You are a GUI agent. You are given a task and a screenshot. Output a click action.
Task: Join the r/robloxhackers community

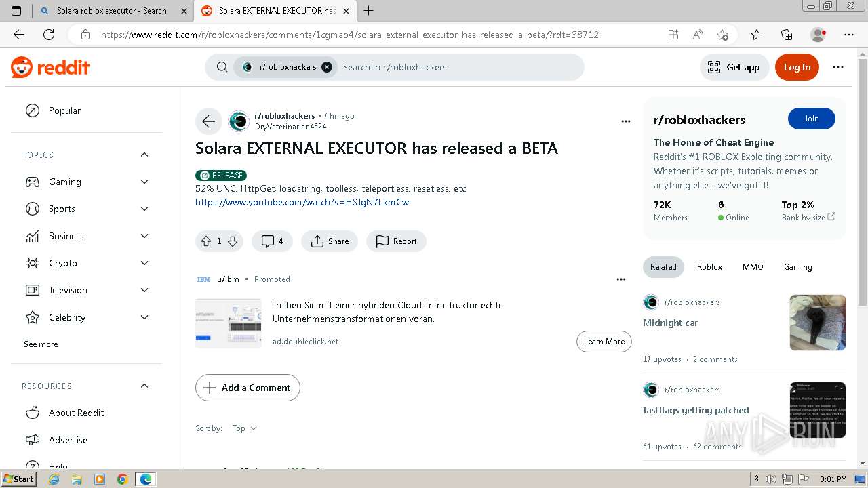pyautogui.click(x=812, y=119)
